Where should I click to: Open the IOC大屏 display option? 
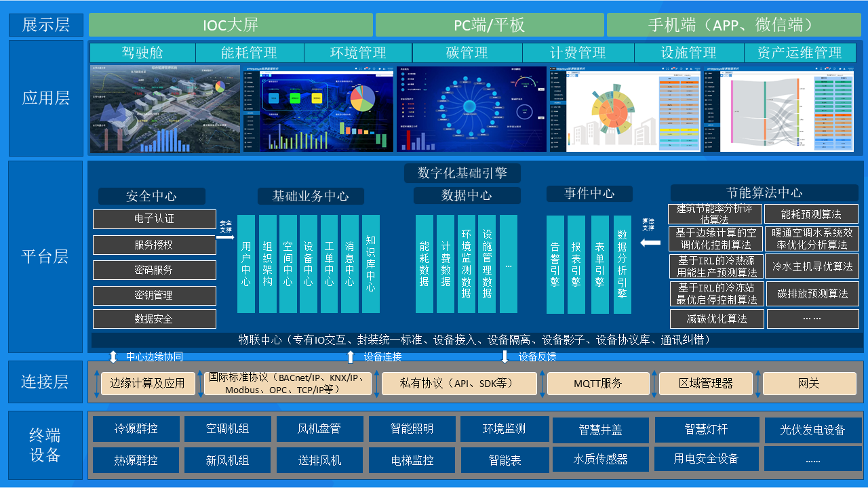pyautogui.click(x=231, y=24)
